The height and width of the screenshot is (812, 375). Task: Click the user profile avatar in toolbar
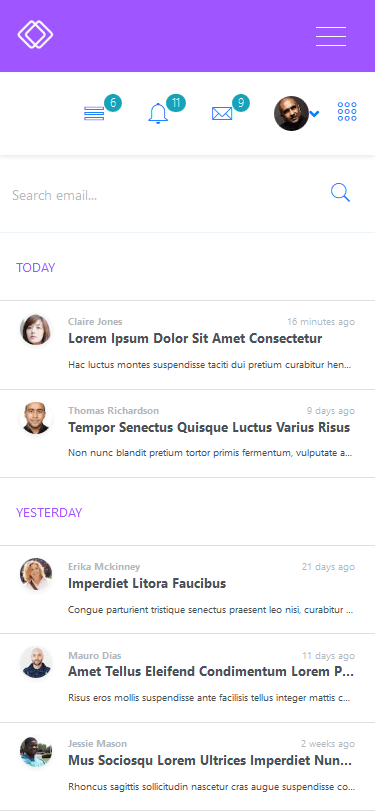pyautogui.click(x=291, y=113)
